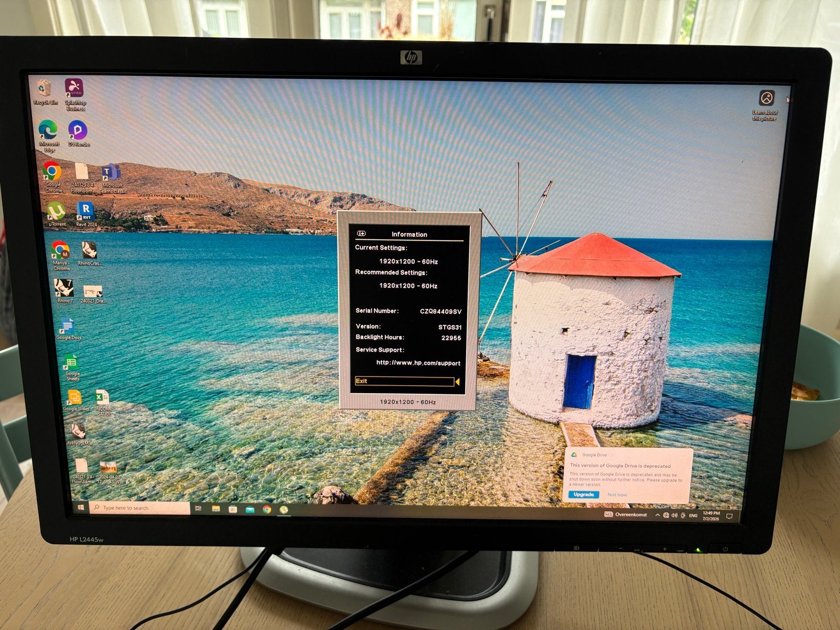
Task: Open the Google Slides shortcut
Action: [76, 401]
